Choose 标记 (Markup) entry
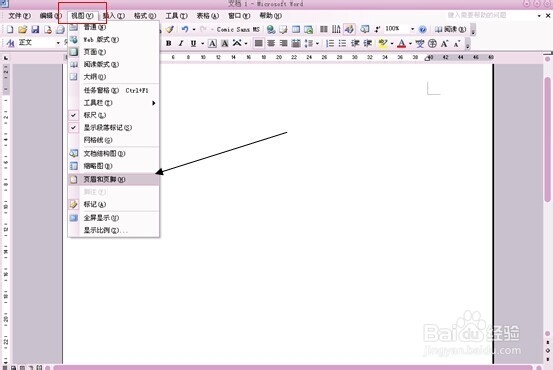553x370 pixels. (114, 204)
